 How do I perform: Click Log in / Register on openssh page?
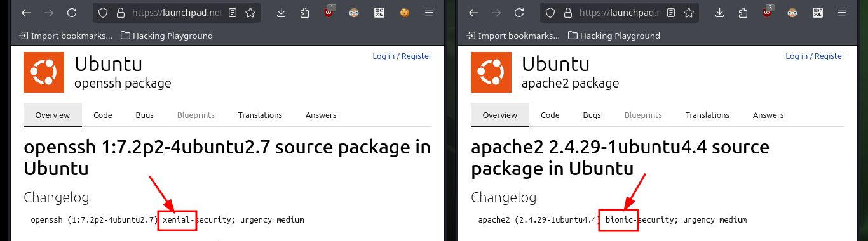point(402,56)
